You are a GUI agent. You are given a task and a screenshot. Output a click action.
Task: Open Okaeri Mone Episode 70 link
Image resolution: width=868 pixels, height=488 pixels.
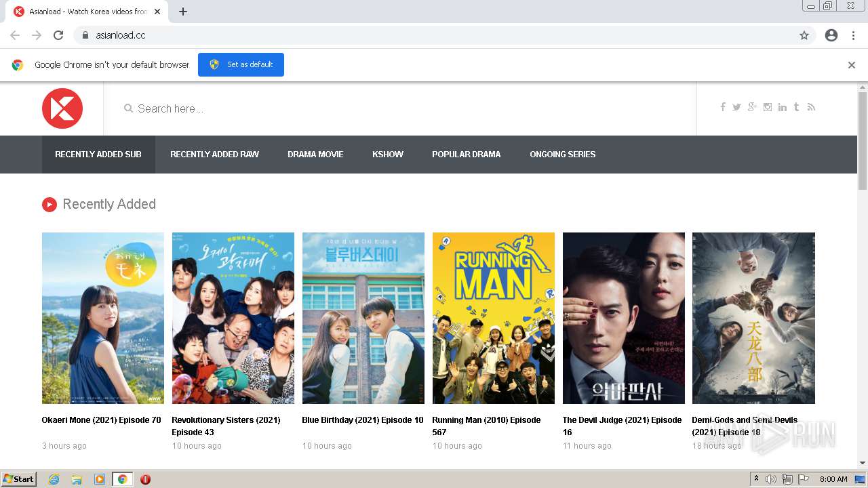coord(102,420)
